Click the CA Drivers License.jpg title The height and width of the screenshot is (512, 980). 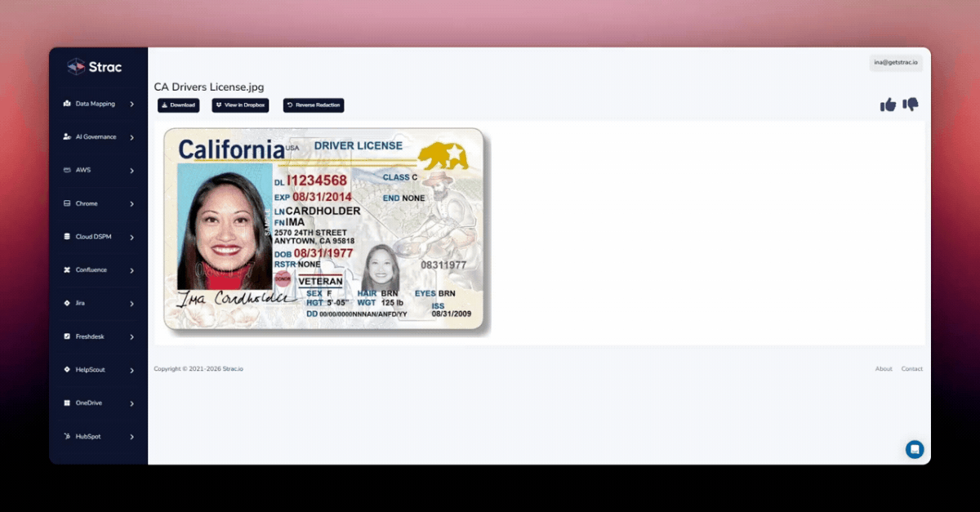209,87
